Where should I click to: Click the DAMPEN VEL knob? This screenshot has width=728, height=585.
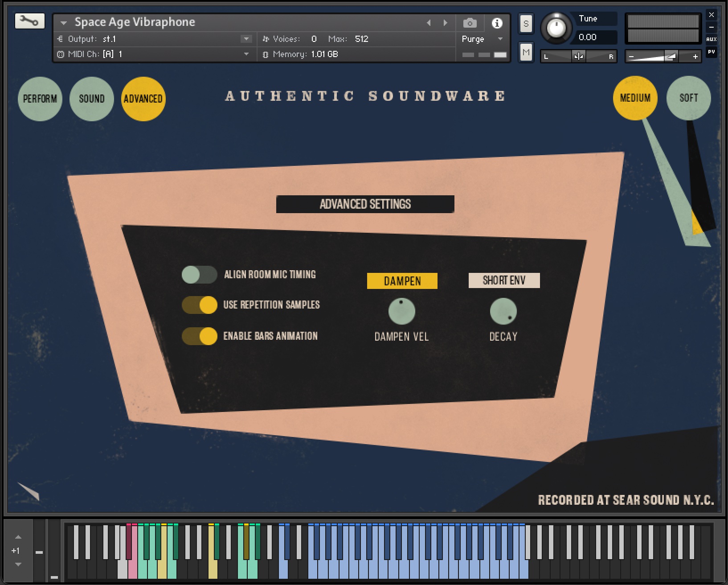(401, 311)
